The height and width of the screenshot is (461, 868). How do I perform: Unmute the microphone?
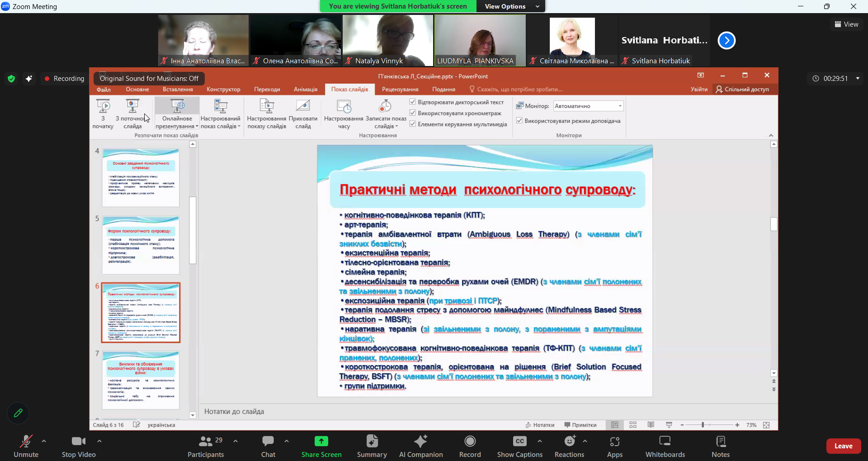26,446
